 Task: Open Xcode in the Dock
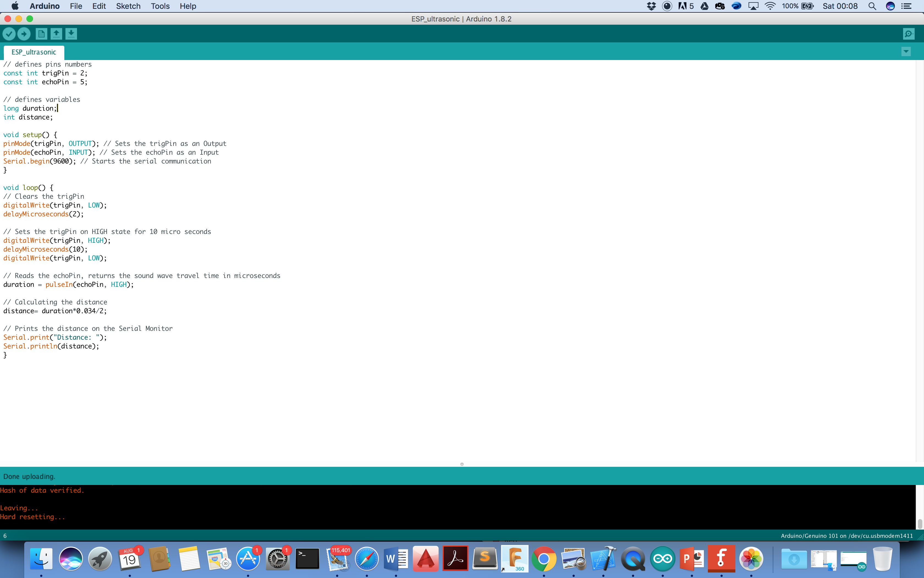[x=603, y=559]
